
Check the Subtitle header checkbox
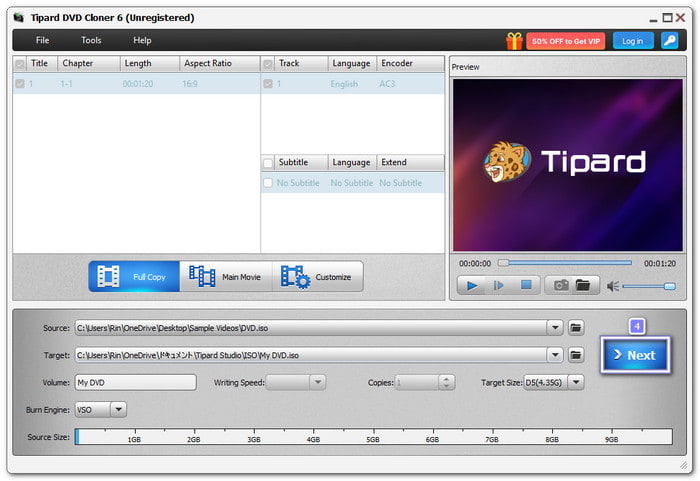click(x=267, y=162)
